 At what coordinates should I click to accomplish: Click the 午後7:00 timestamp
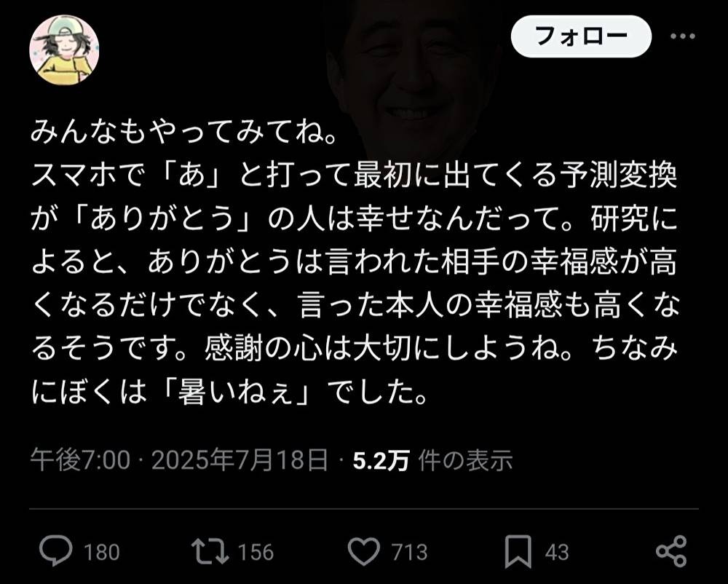[x=80, y=460]
